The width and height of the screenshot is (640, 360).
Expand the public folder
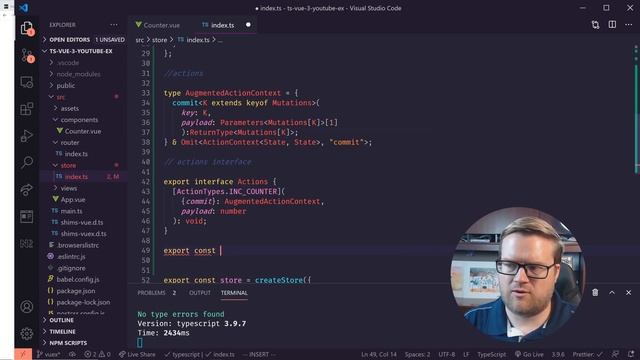[83, 85]
